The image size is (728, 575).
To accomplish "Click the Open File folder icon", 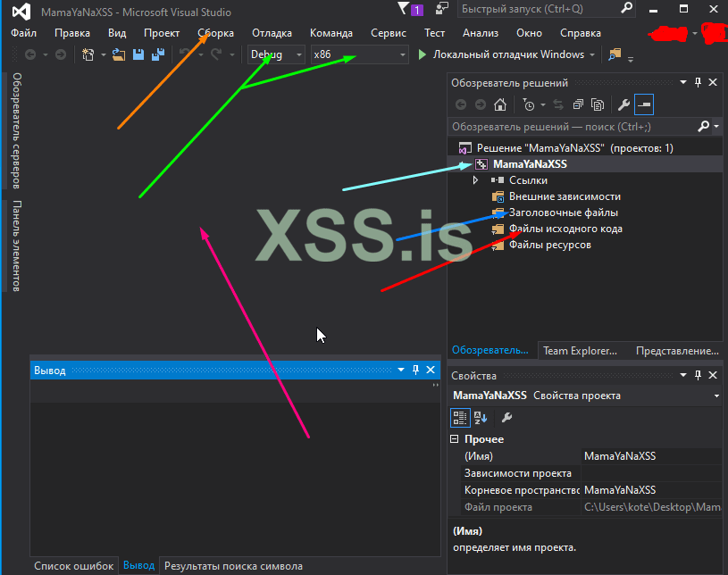I will coord(119,54).
